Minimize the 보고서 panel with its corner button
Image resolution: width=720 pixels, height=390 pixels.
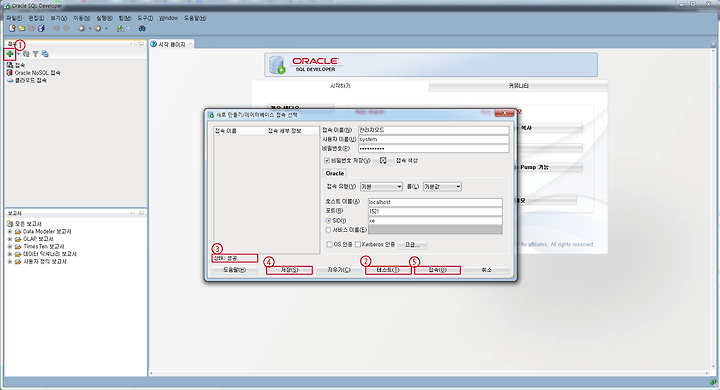(x=141, y=213)
